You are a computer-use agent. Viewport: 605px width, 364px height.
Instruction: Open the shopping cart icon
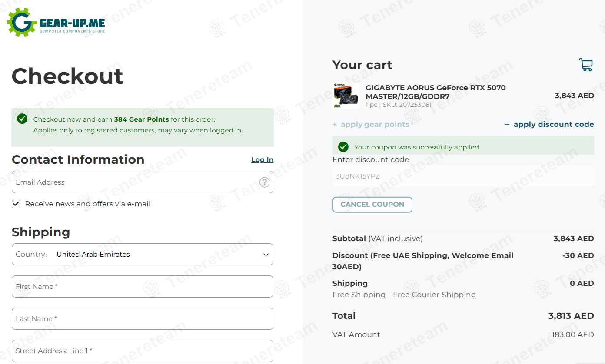click(586, 65)
